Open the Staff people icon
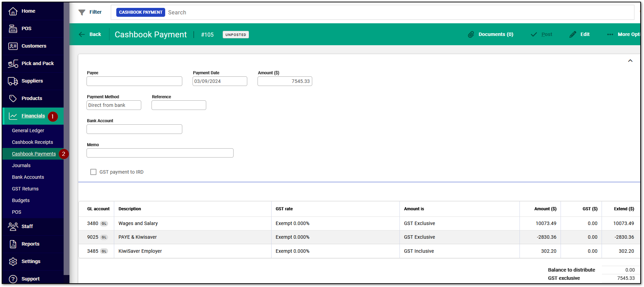Viewport: 644px width, 287px height. [x=13, y=226]
